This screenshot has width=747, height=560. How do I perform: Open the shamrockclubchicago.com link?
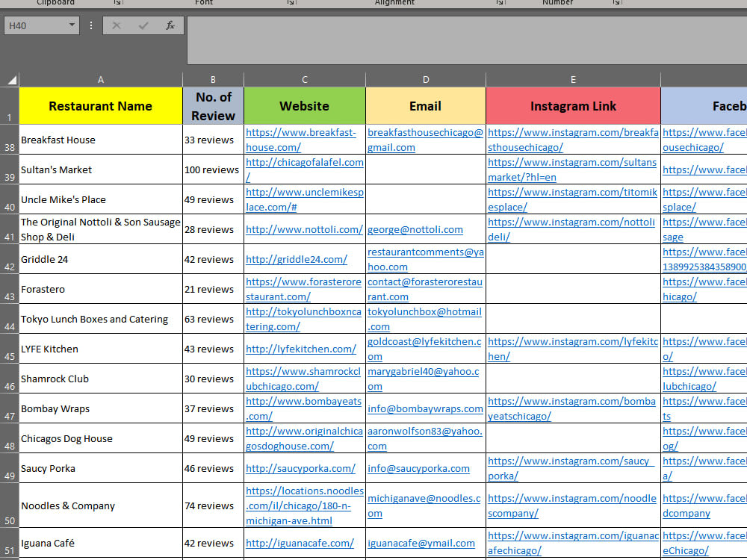(303, 379)
